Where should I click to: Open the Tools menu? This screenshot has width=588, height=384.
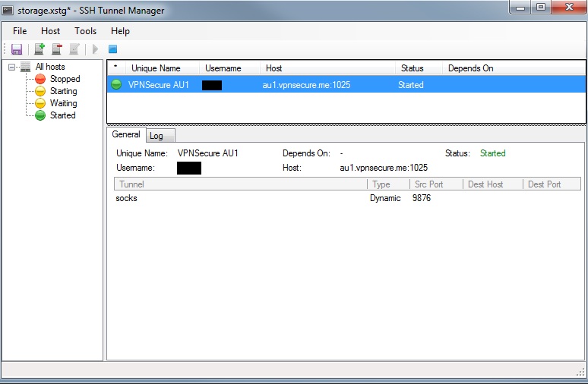[85, 31]
